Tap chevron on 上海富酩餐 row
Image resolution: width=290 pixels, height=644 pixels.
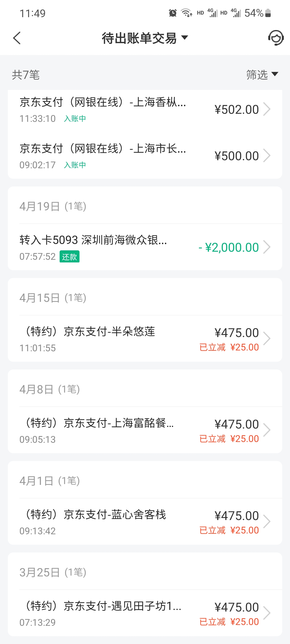(267, 430)
